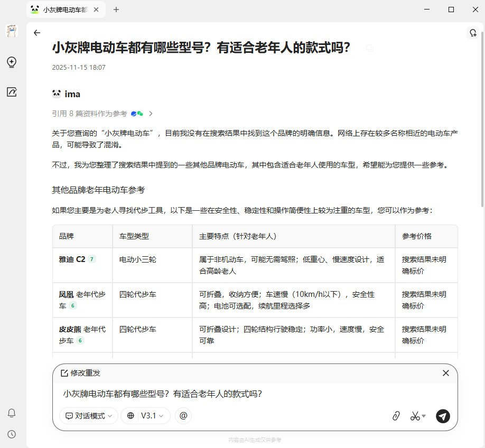Screen dimensions: 485x448
Task: Open the 对话模式 mode dropdown
Action: pyautogui.click(x=88, y=416)
